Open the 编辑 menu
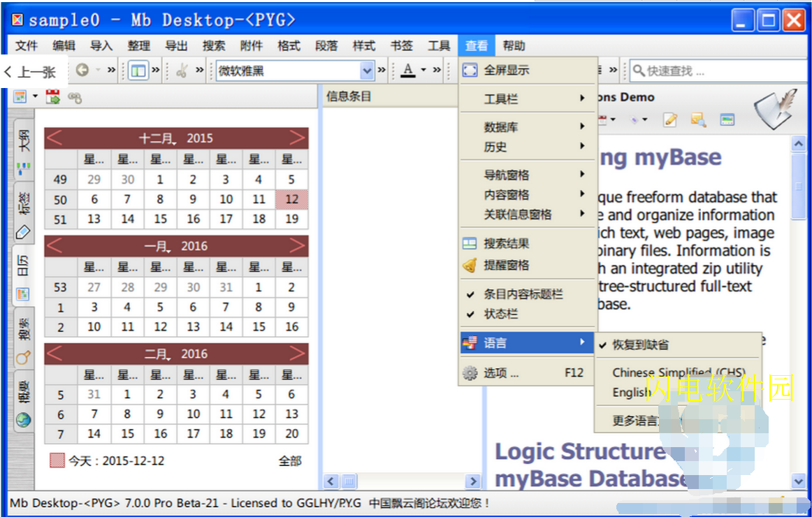 click(64, 45)
